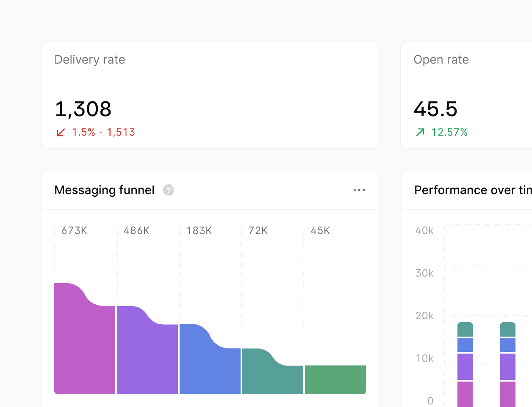Screen dimensions: 532x407
Task: Click the 20k axis label
Action: pyautogui.click(x=424, y=316)
